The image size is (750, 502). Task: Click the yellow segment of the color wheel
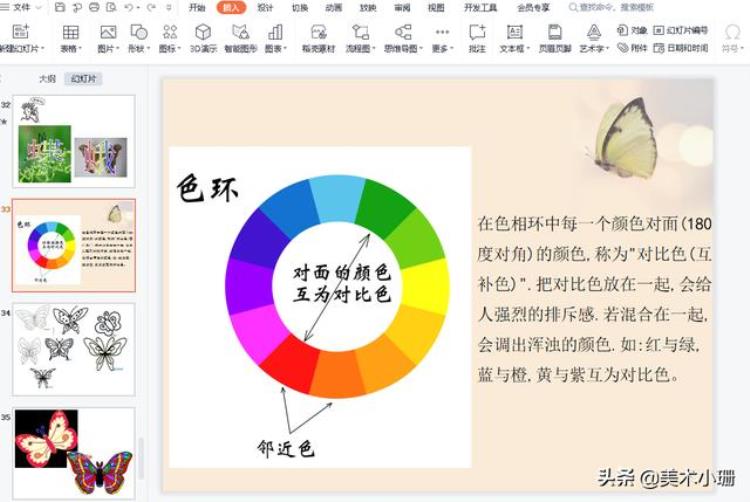425,283
